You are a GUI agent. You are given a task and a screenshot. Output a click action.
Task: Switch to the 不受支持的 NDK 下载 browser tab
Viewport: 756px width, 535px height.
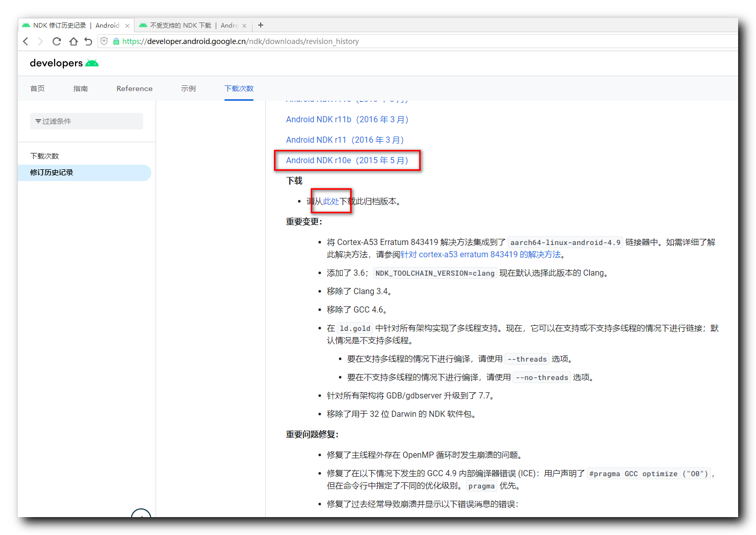[x=193, y=25]
